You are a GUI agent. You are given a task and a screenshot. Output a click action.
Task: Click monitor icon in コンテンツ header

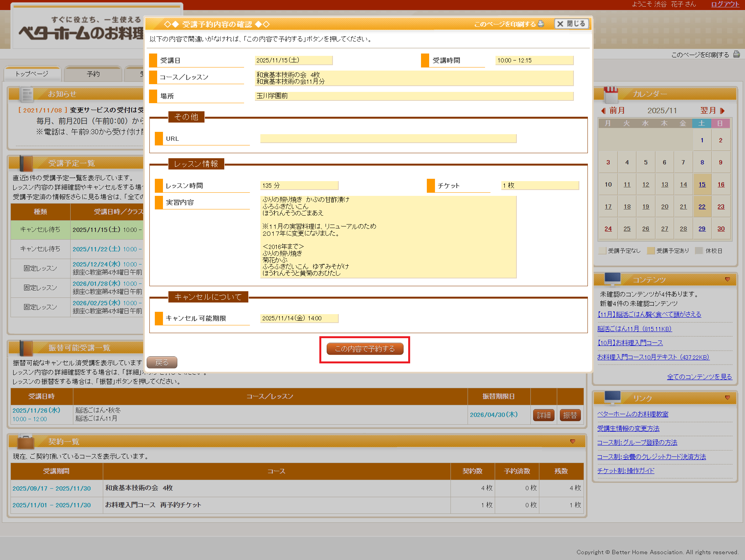pyautogui.click(x=612, y=279)
